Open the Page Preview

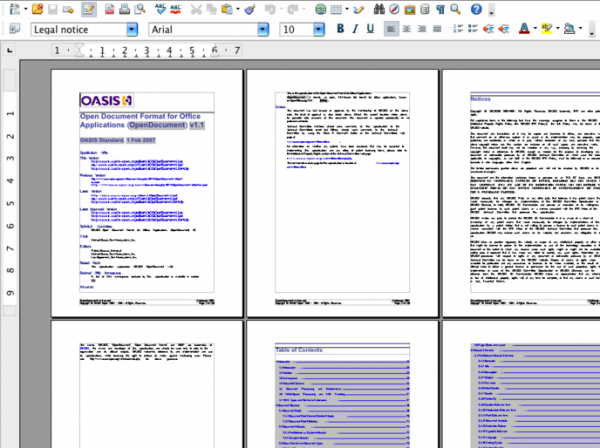(x=140, y=9)
